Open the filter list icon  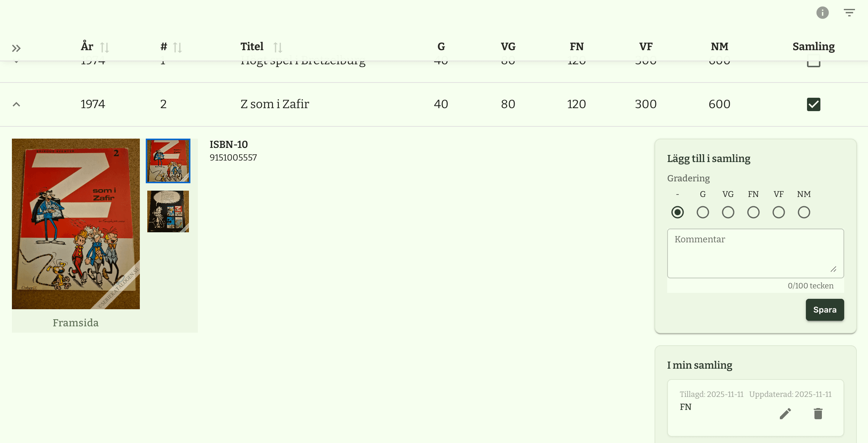[849, 13]
